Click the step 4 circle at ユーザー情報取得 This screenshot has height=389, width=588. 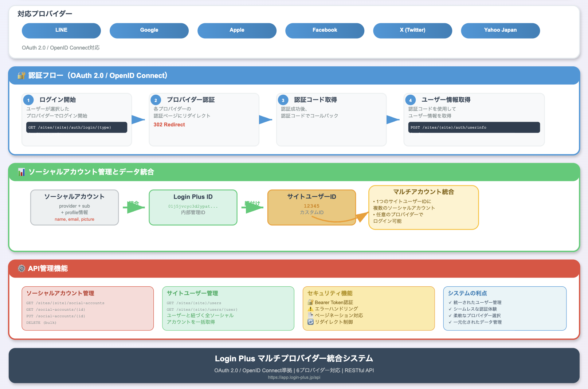411,100
